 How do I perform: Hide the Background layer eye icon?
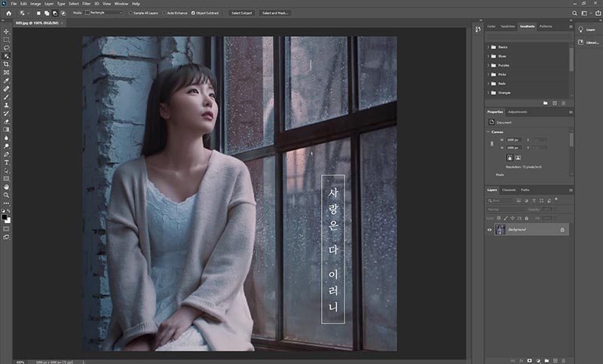489,230
